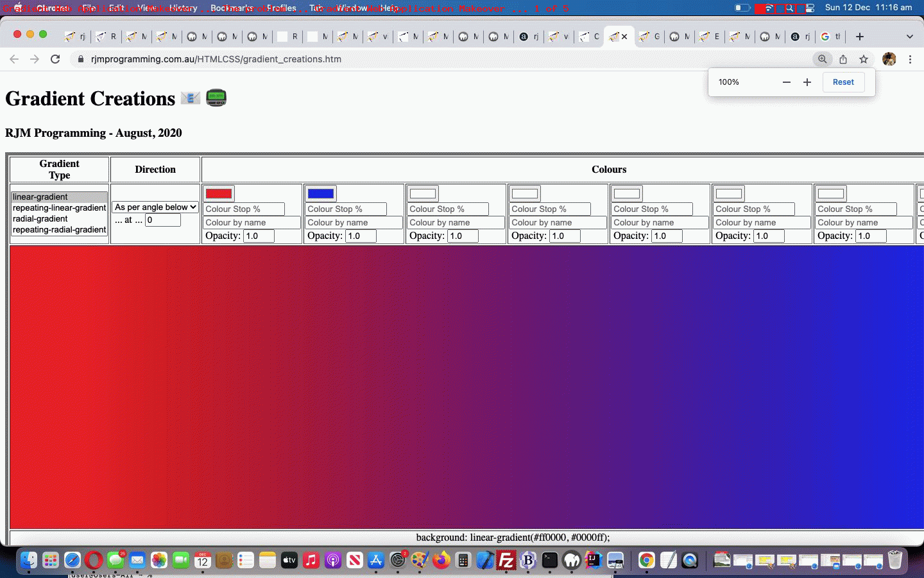Close the active browser tab
This screenshot has height=578, width=924.
[x=624, y=37]
